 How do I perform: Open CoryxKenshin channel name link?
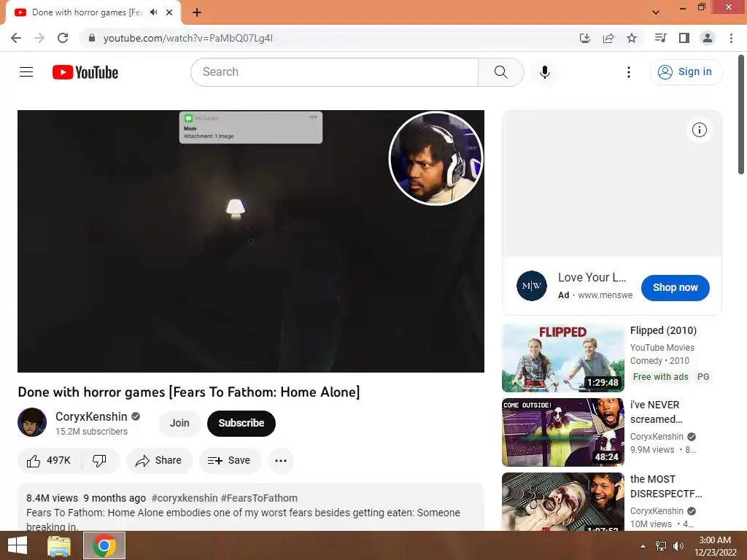click(91, 416)
